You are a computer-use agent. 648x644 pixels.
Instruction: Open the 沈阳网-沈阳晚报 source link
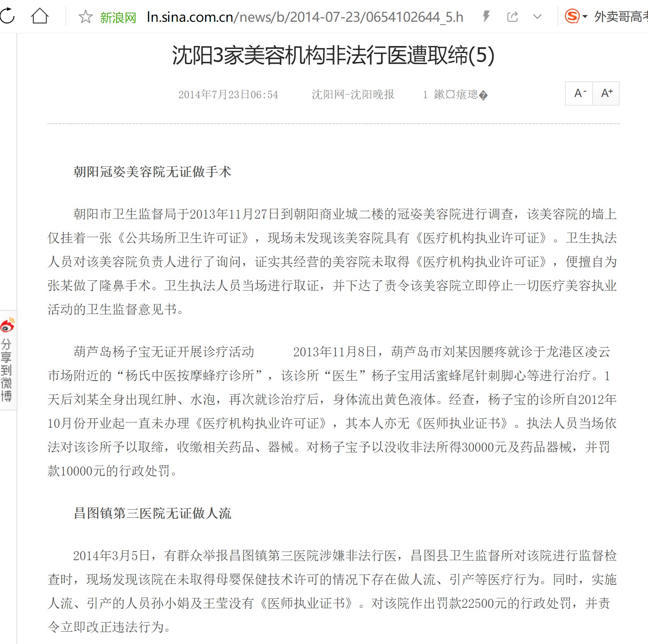click(x=353, y=95)
